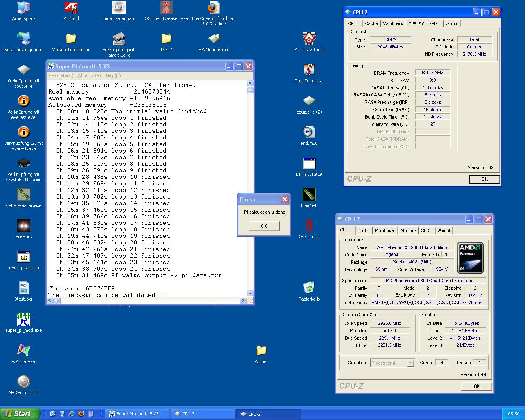Click OK in the upper CPU-Z Memory window
Viewport: 525px width, 420px height.
click(x=484, y=179)
